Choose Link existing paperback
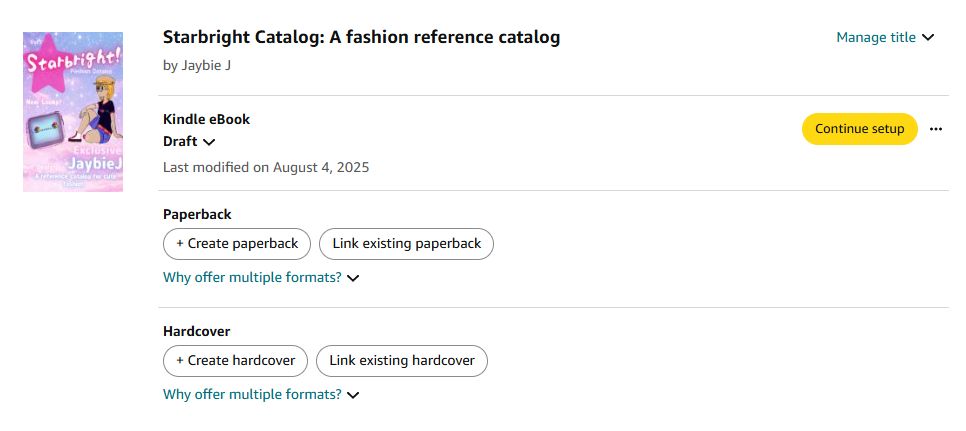The height and width of the screenshot is (431, 966). (x=406, y=244)
